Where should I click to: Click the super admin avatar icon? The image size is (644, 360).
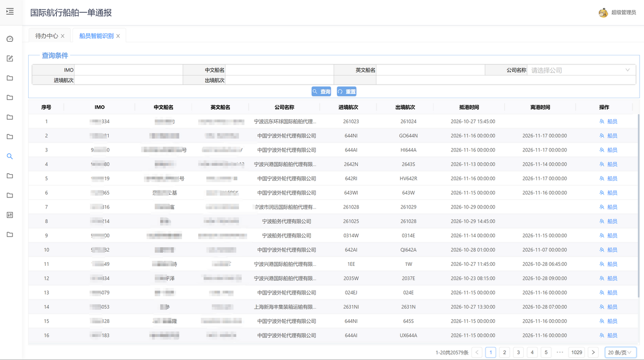(x=603, y=13)
